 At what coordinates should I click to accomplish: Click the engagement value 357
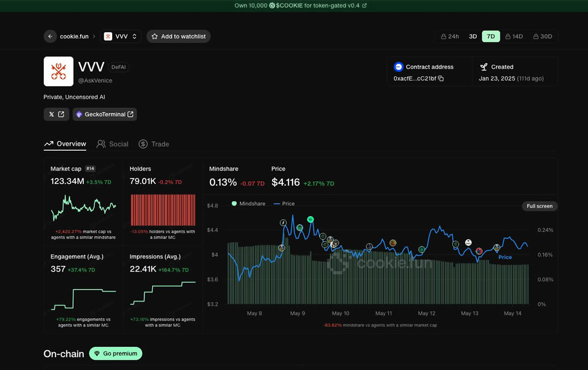(58, 269)
